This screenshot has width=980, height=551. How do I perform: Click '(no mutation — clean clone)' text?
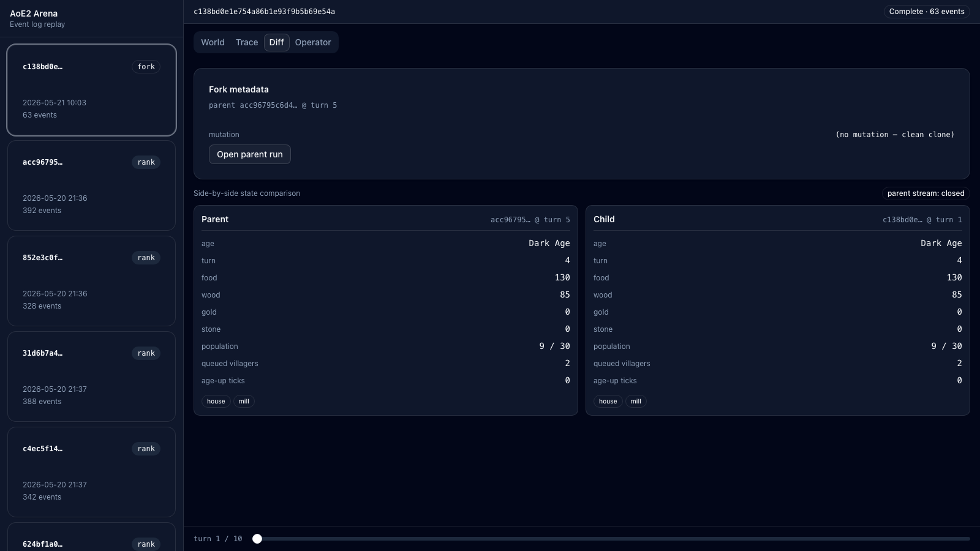click(x=895, y=135)
